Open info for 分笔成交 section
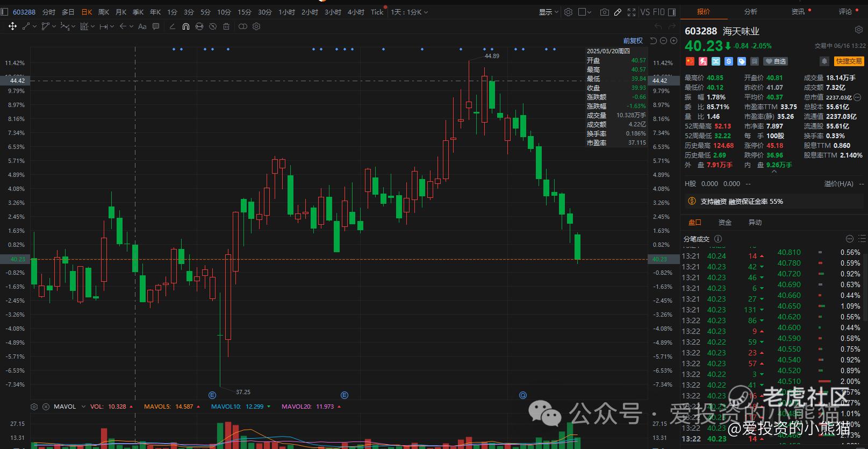The height and width of the screenshot is (449, 868). 718,239
